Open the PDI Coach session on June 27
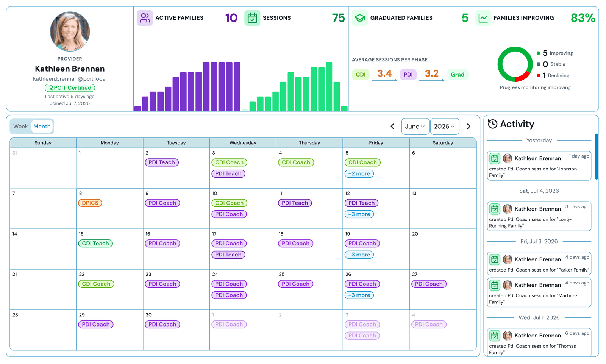The height and width of the screenshot is (364, 606). [x=429, y=284]
